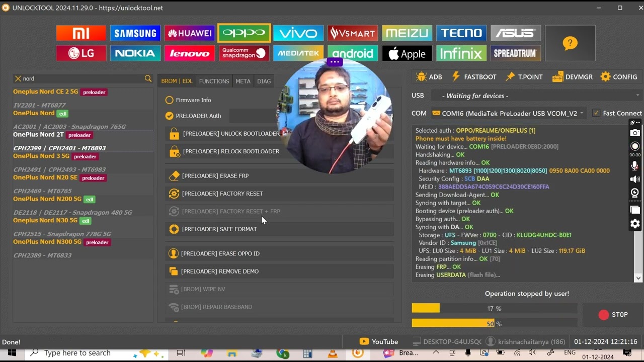Open the yellow question mark help box

pyautogui.click(x=570, y=43)
